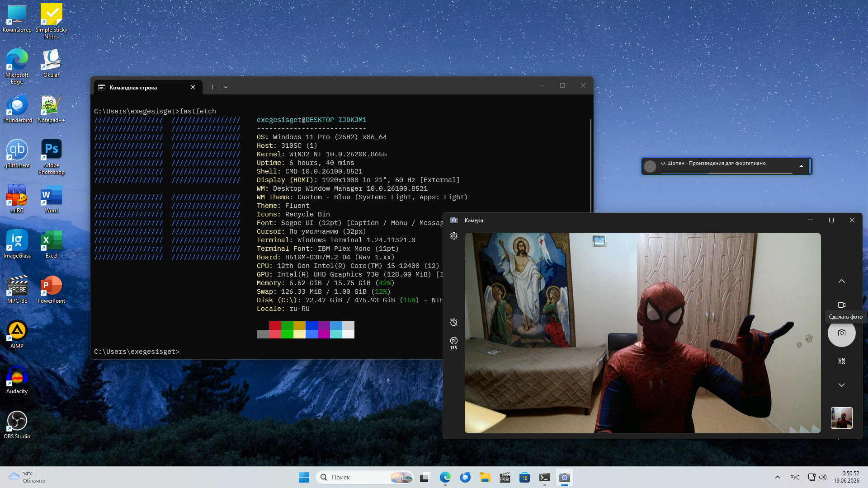Open the Windows Start menu
Screen dimensions: 868x488
304,477
